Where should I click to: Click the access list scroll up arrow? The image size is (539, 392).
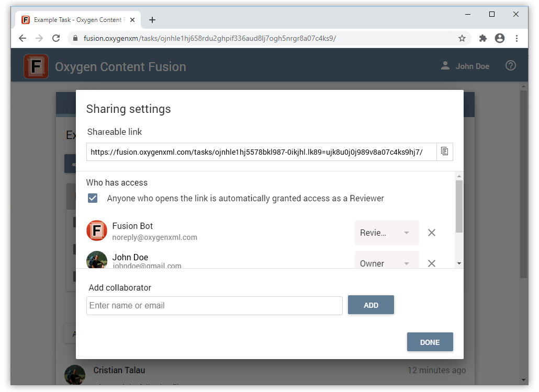pyautogui.click(x=459, y=176)
